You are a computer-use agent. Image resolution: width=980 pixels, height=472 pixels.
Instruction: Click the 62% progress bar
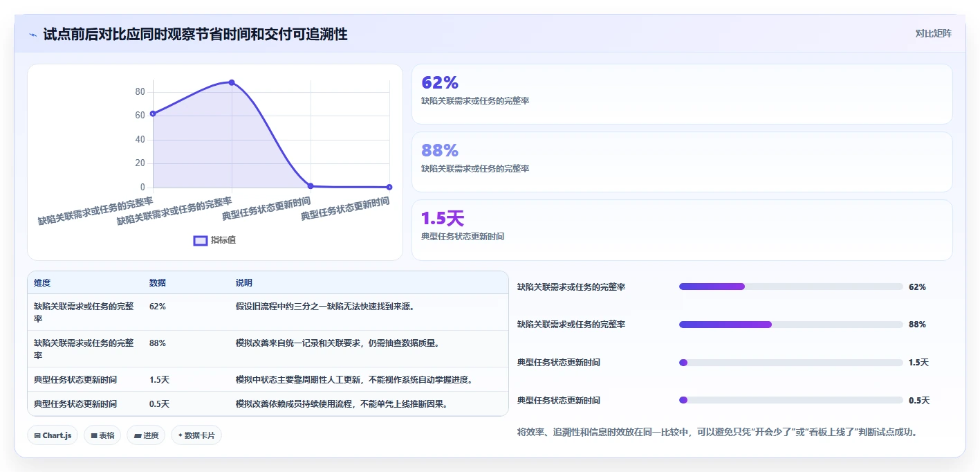pos(791,287)
